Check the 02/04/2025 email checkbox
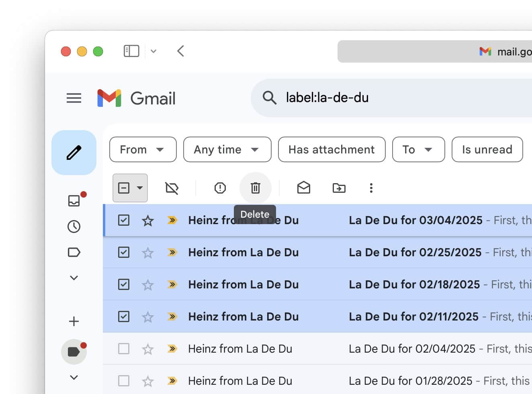 point(124,349)
